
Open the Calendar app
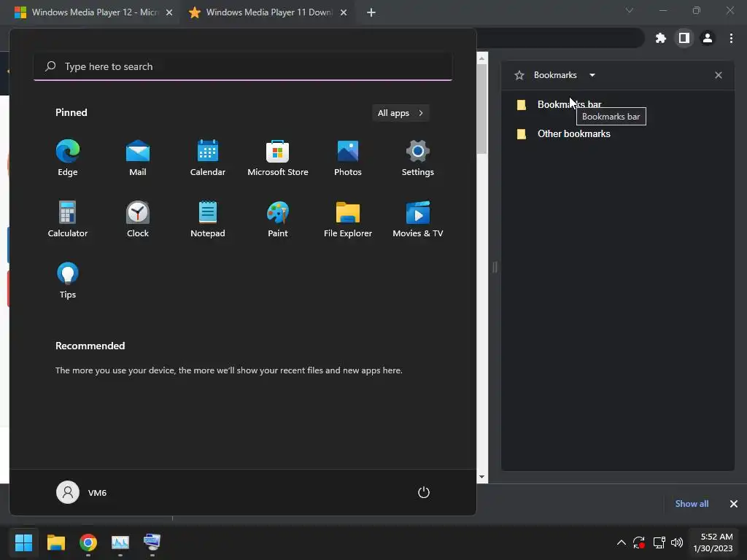point(208,158)
